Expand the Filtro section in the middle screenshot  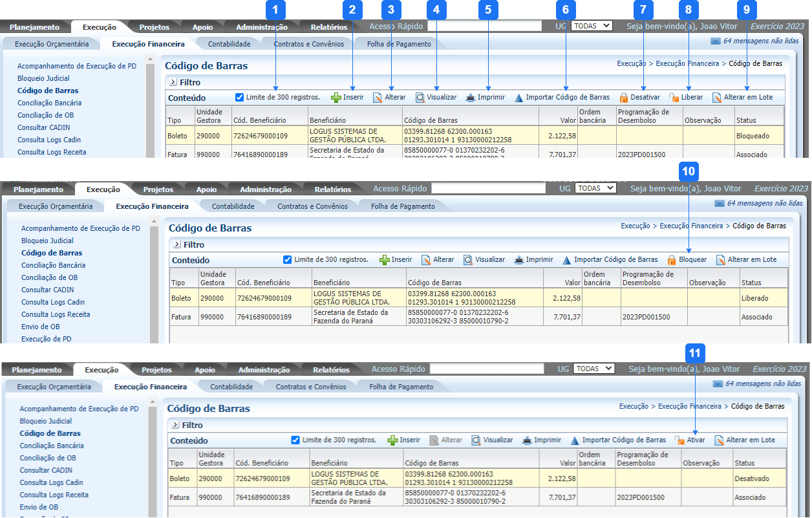coord(177,245)
